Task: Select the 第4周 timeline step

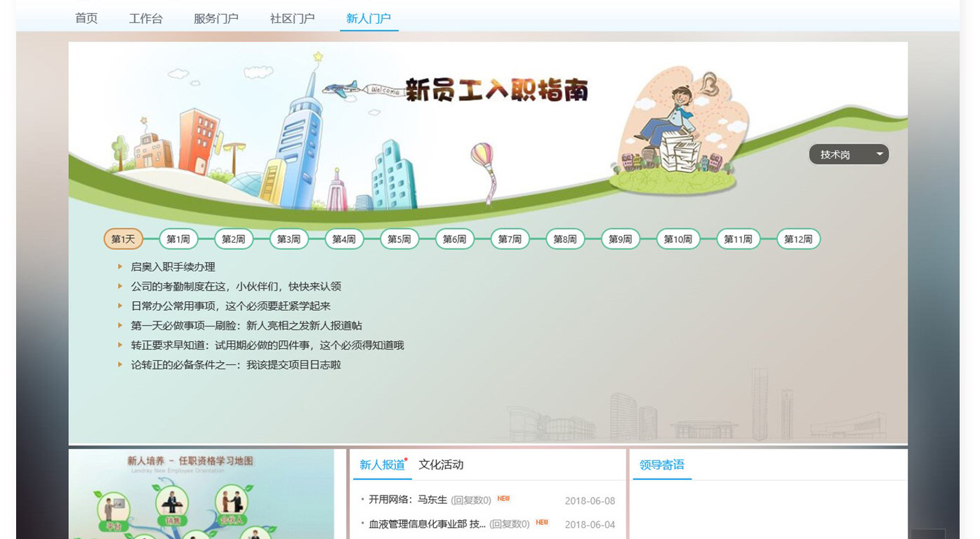Action: point(344,239)
